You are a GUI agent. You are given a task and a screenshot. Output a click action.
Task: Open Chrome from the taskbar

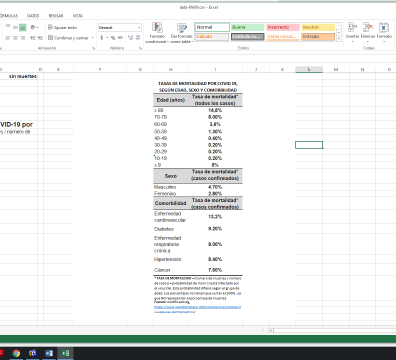[16, 353]
